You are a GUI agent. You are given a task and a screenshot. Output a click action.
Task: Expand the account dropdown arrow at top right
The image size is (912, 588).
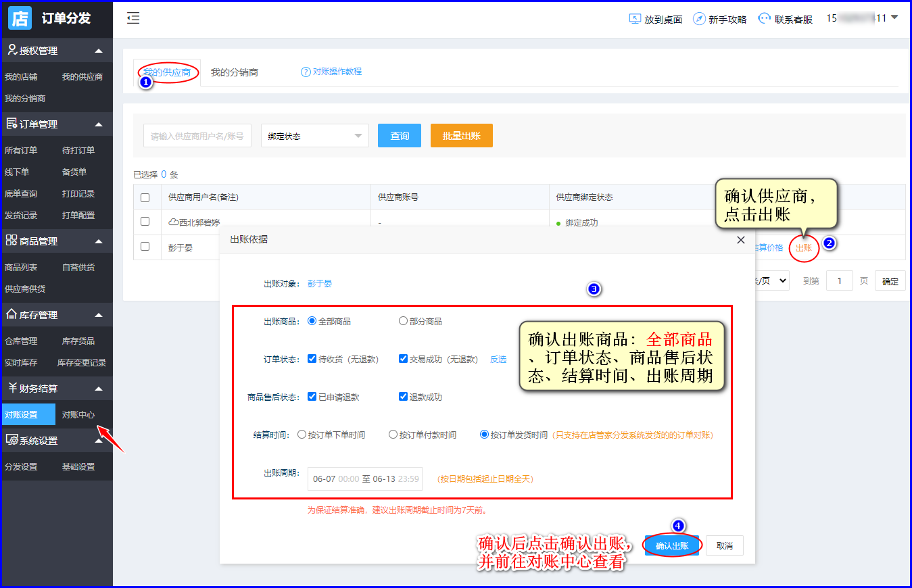(x=894, y=18)
